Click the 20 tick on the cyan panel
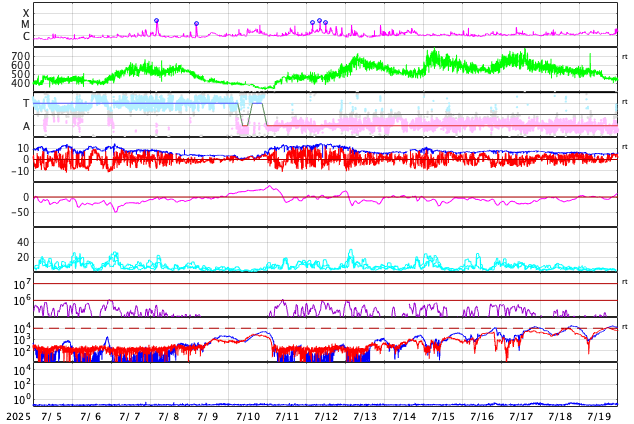This screenshot has width=634, height=424. (23, 257)
